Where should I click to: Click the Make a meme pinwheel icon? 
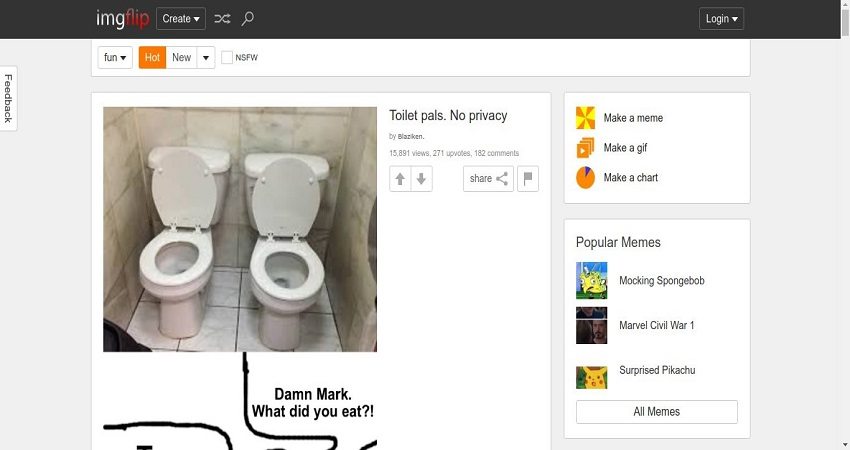[x=586, y=118]
